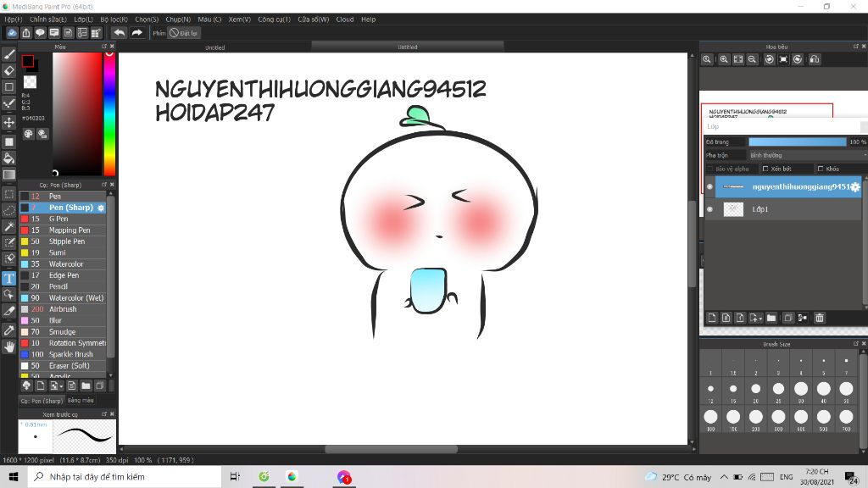
Task: Toggle the Khóa lock checkbox
Action: click(821, 169)
